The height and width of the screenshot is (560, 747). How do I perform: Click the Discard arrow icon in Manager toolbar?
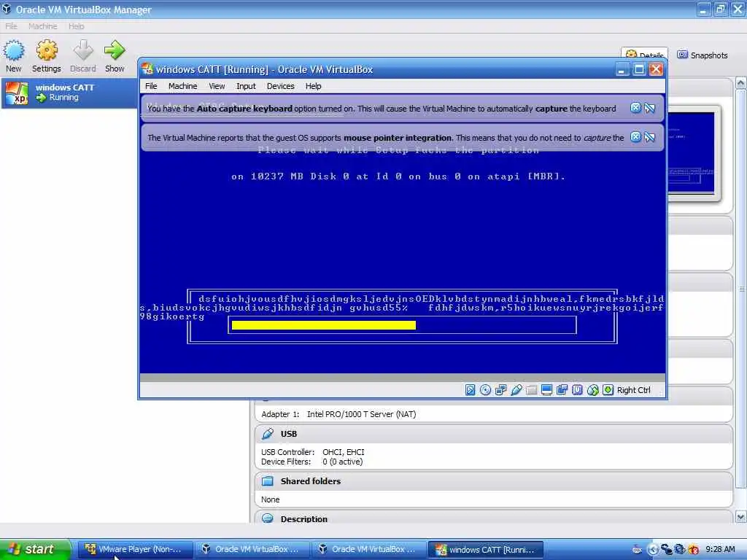point(83,50)
